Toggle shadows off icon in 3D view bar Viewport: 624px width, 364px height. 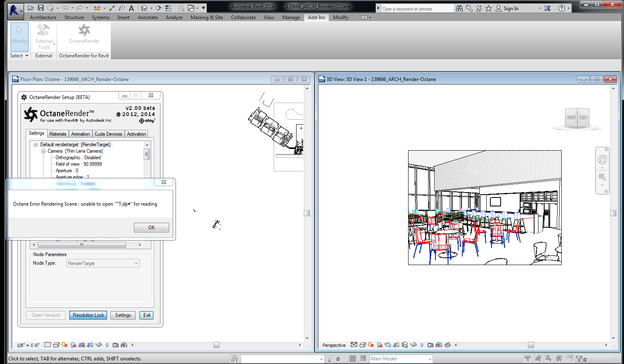[x=379, y=345]
